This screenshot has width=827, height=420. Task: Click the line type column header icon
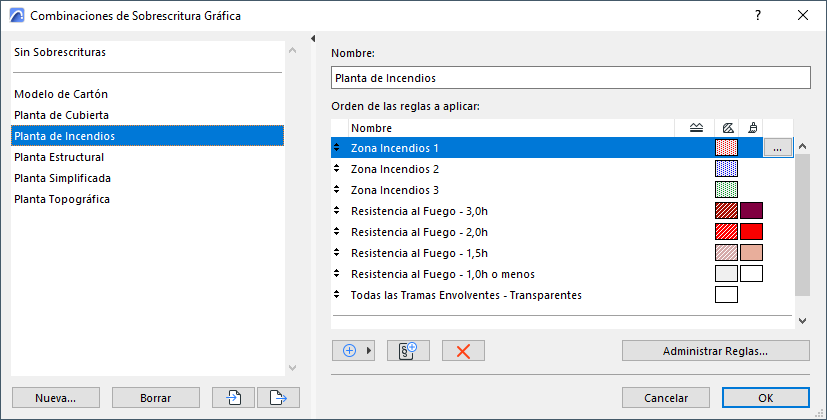[x=697, y=128]
